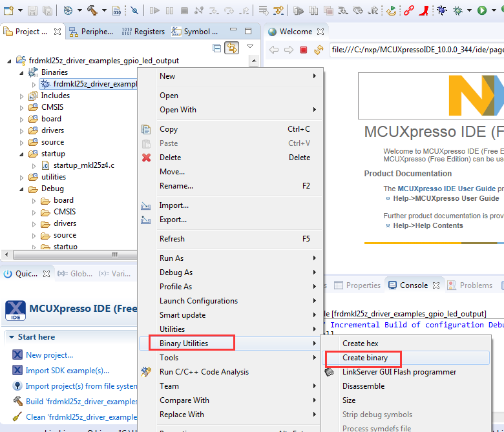Screen dimensions: 504x432
Task: Choose Create binary from submenu
Action: click(x=406, y=358)
